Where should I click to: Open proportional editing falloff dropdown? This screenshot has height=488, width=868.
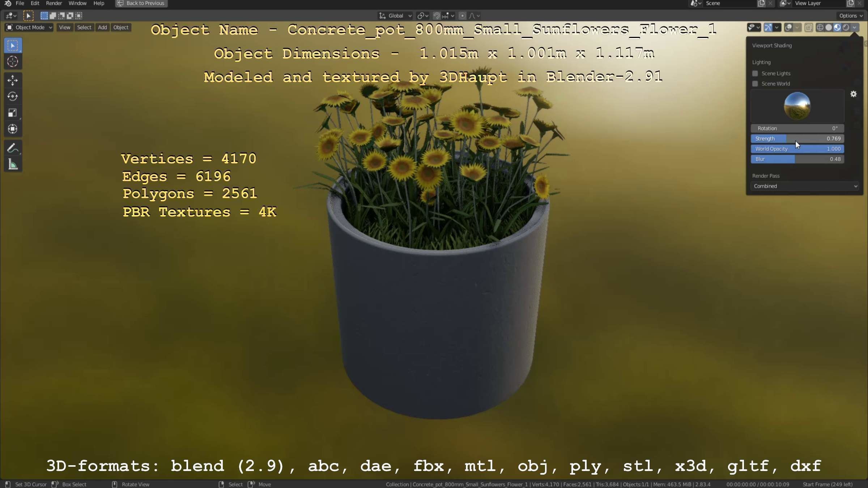(474, 16)
